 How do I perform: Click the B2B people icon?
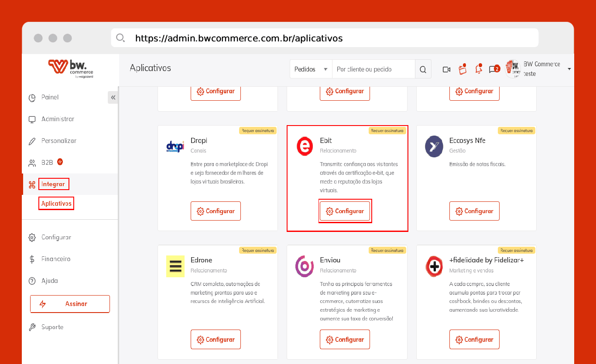coord(32,163)
